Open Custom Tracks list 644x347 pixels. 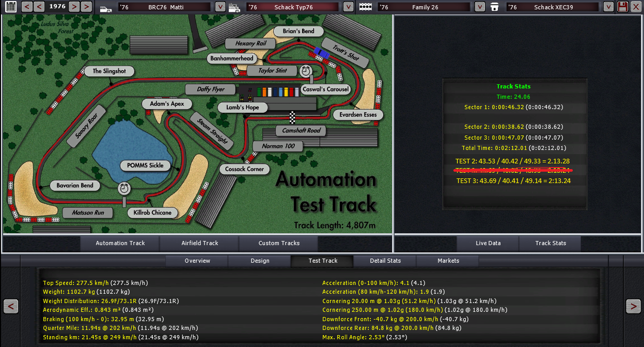pos(279,243)
